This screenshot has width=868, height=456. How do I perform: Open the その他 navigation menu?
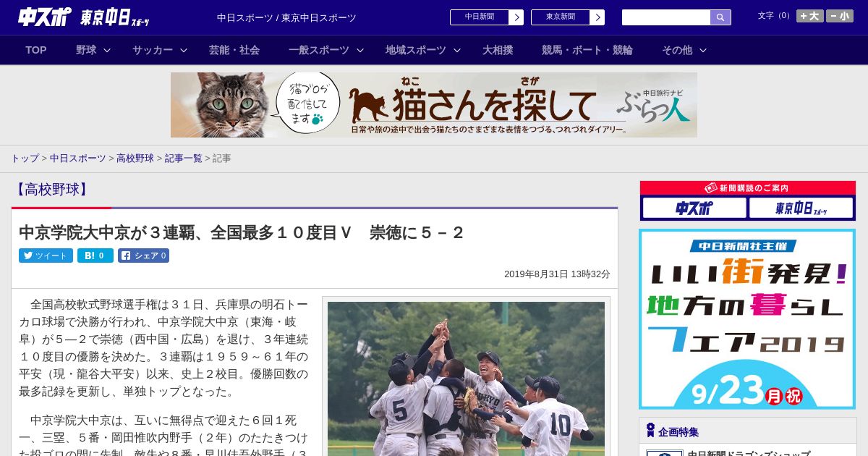677,50
